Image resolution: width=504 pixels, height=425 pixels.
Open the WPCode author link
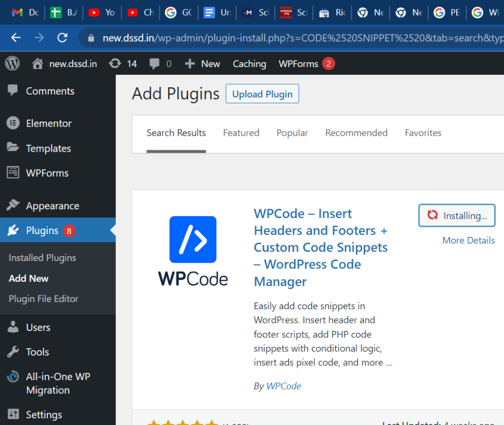point(283,386)
